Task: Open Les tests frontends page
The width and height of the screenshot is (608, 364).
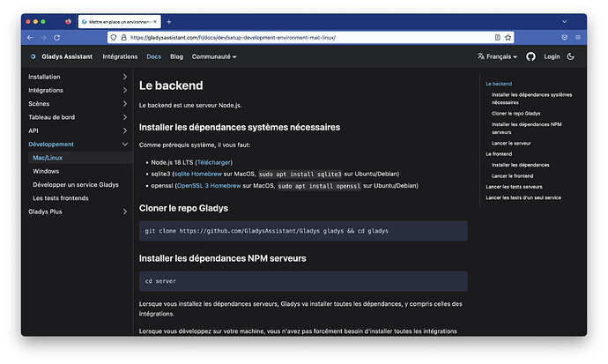Action: (x=61, y=198)
